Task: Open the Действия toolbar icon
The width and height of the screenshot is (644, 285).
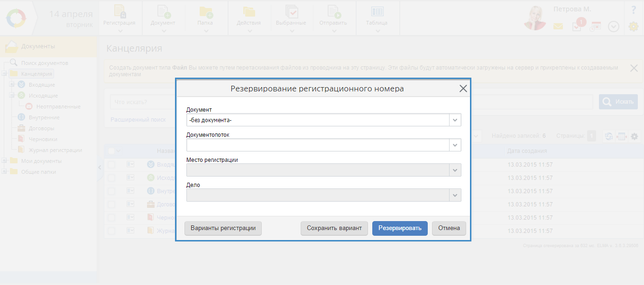Action: pos(248,12)
